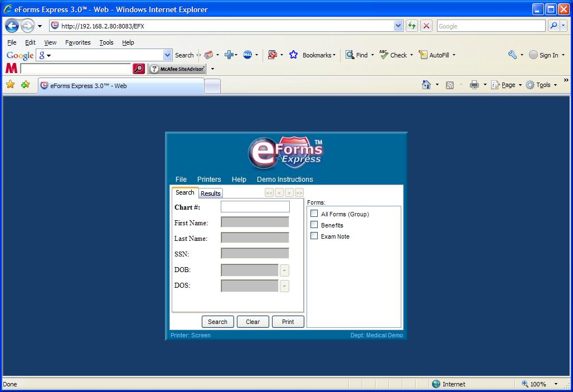Image resolution: width=573 pixels, height=392 pixels.
Task: Click the red McAfee M logo
Action: point(11,69)
